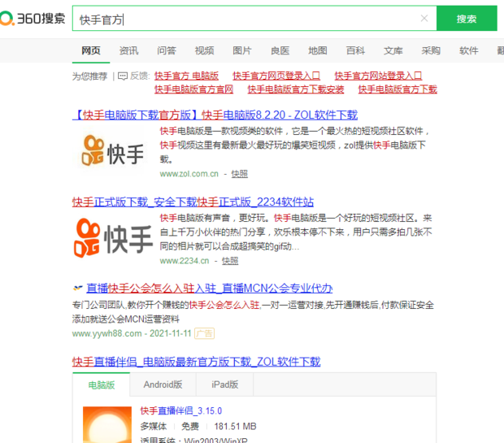This screenshot has height=443, width=504.
Task: Open suggestion 快手电脑版官方下载
Action: point(398,89)
